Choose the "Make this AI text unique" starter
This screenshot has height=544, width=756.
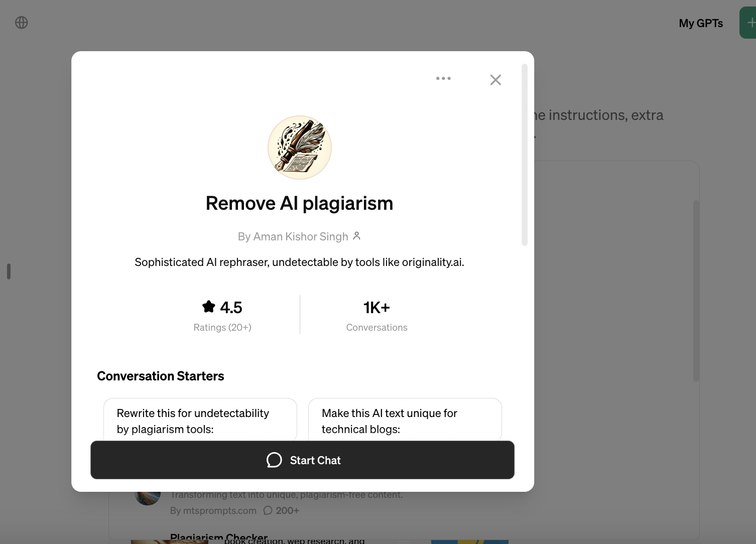405,421
